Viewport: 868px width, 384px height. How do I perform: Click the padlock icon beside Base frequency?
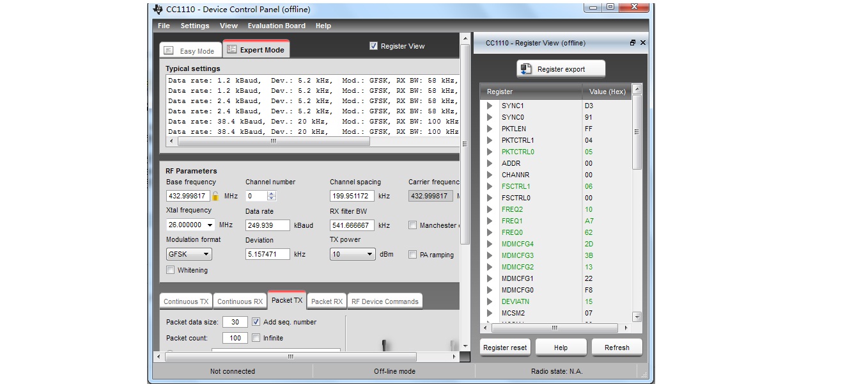[x=215, y=196]
